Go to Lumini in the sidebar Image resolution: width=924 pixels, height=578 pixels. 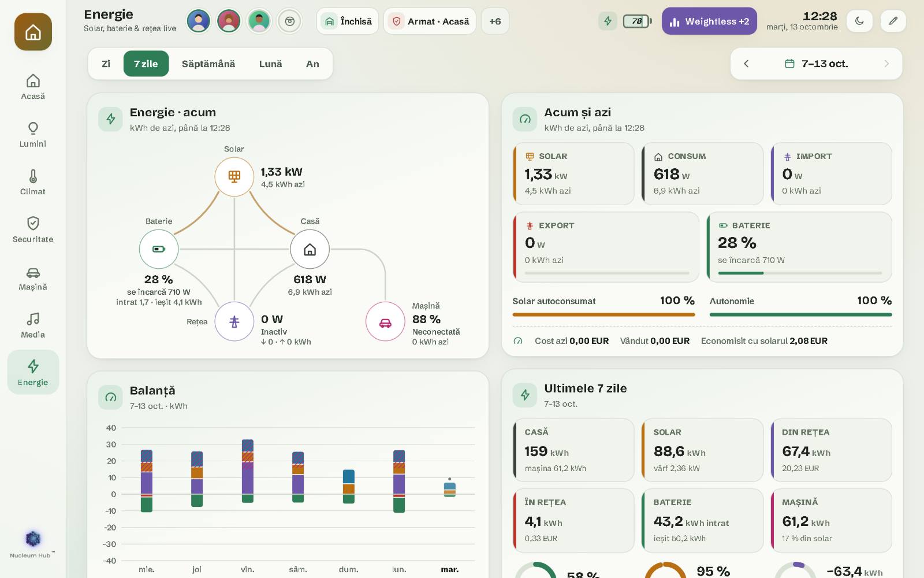point(33,135)
